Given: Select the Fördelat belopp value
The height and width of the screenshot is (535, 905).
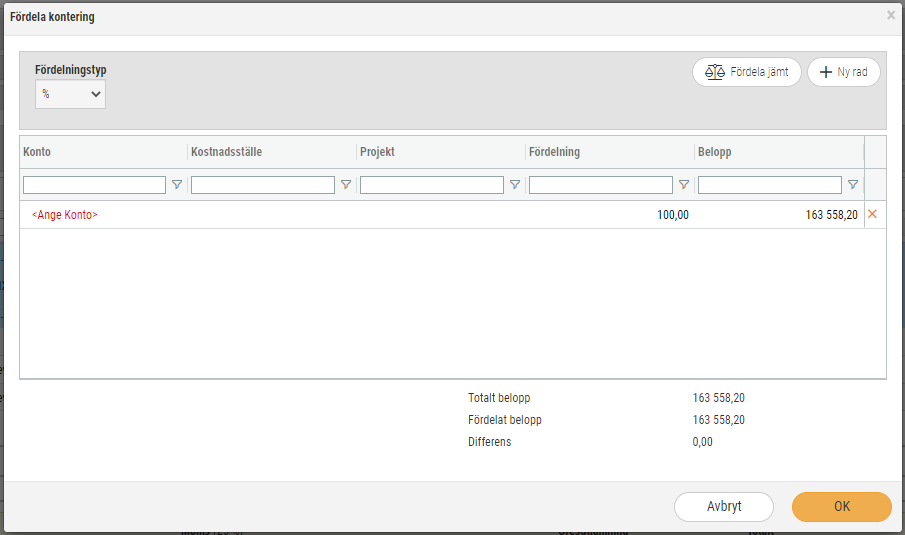Looking at the screenshot, I should (719, 420).
